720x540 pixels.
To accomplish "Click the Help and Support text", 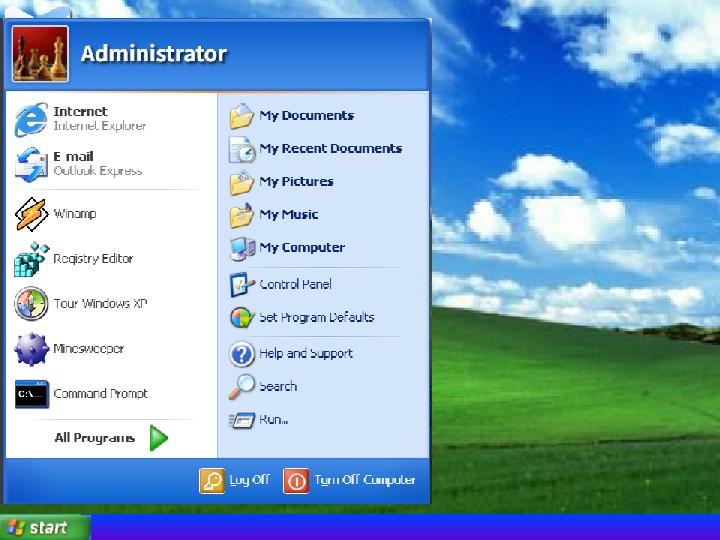I will pos(306,354).
